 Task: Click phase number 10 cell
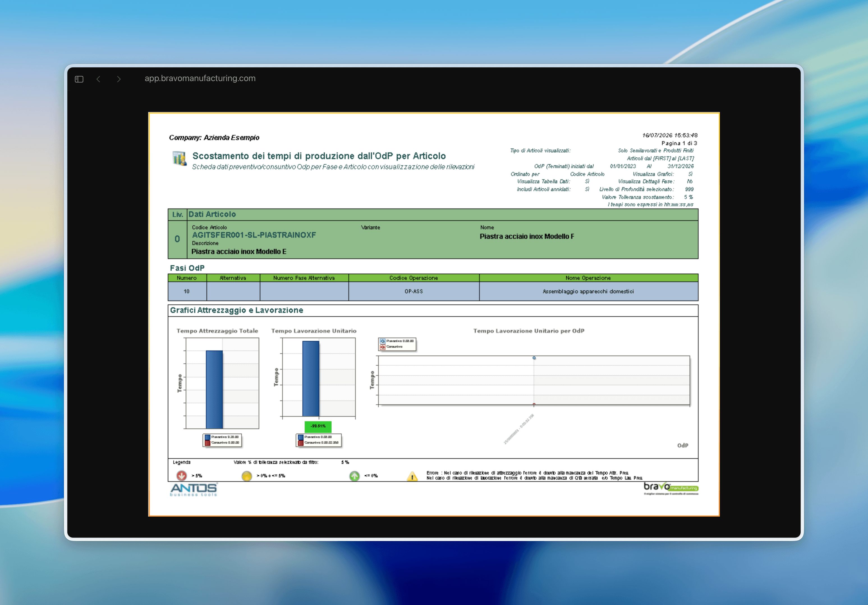coord(187,292)
